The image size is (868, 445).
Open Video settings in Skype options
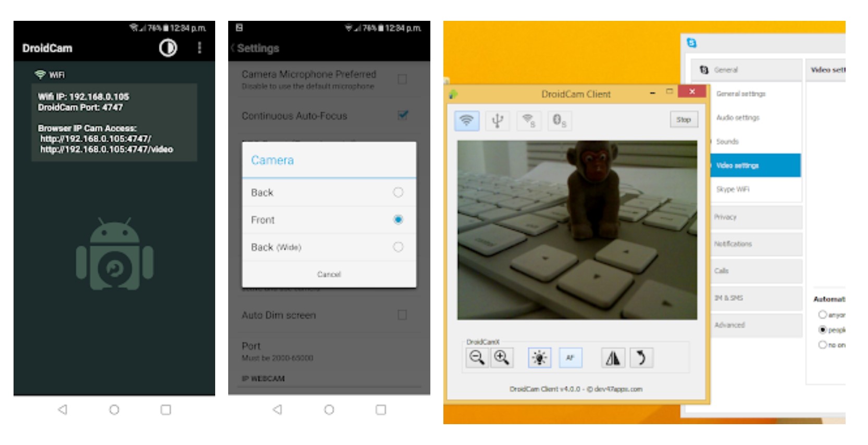point(756,166)
